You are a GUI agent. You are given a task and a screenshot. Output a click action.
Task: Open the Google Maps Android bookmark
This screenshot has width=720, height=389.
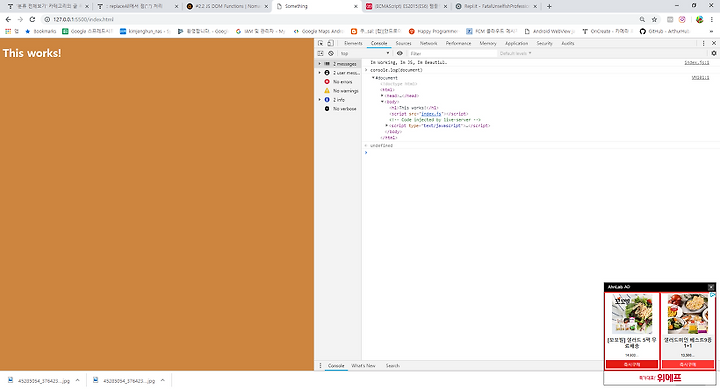pyautogui.click(x=318, y=31)
